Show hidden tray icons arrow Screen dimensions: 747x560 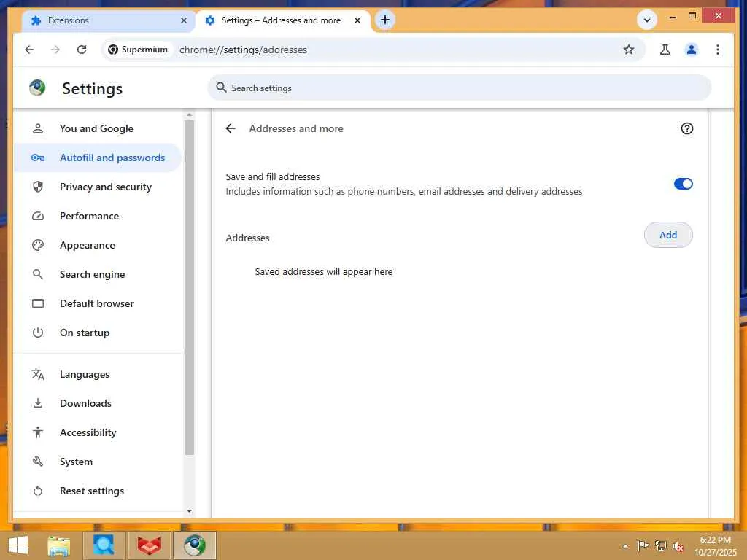point(625,546)
